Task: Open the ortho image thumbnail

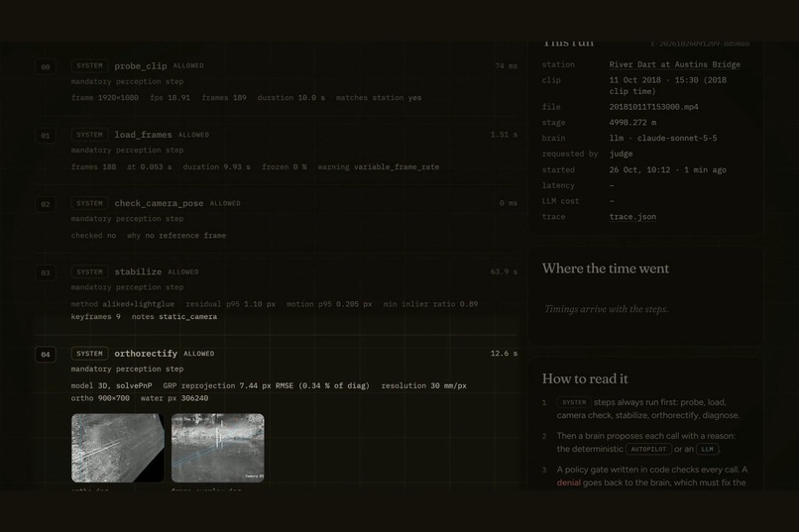Action: point(118,448)
